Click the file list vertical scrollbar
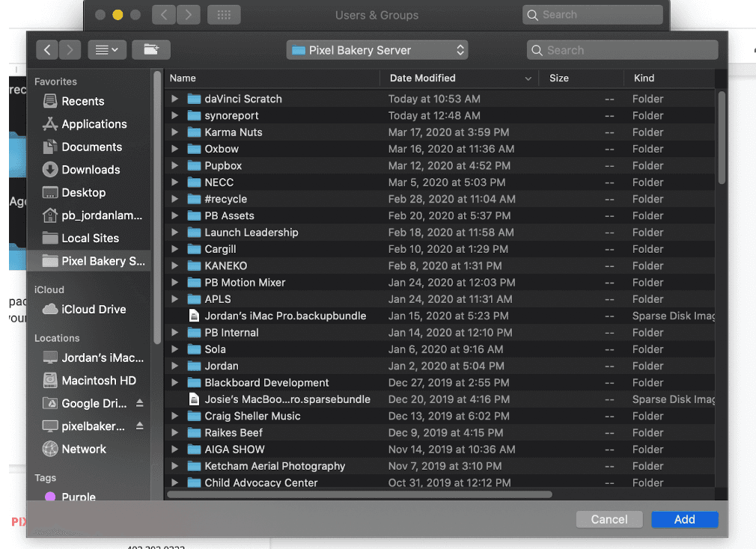The image size is (756, 549). 722,138
